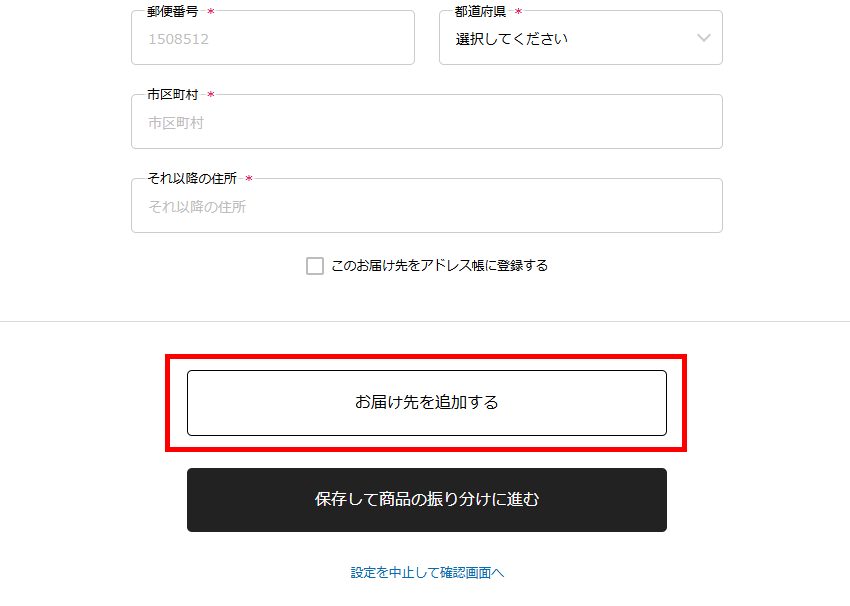Screen dimensions: 850x606
Task: Click the 都道府県 field label
Action: pos(481,11)
